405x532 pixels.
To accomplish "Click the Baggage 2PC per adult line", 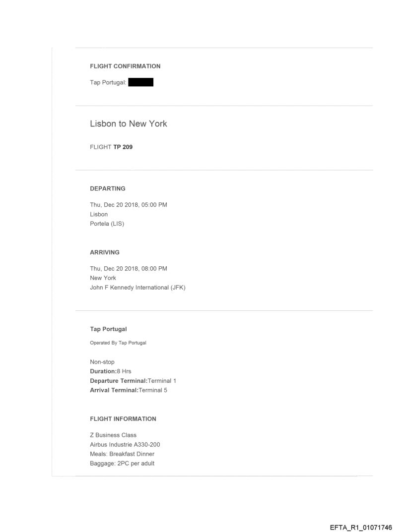I will click(118, 463).
